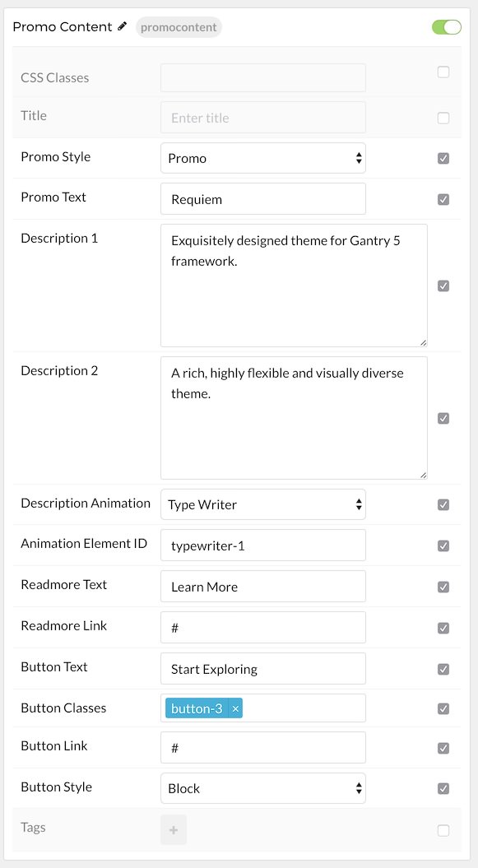Focus the Enter title input field

pyautogui.click(x=262, y=118)
